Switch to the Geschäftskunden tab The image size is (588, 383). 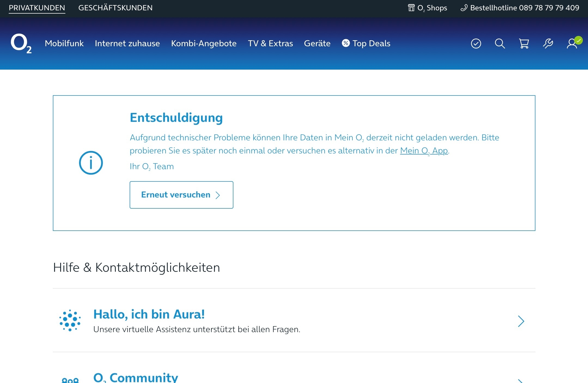coord(115,8)
